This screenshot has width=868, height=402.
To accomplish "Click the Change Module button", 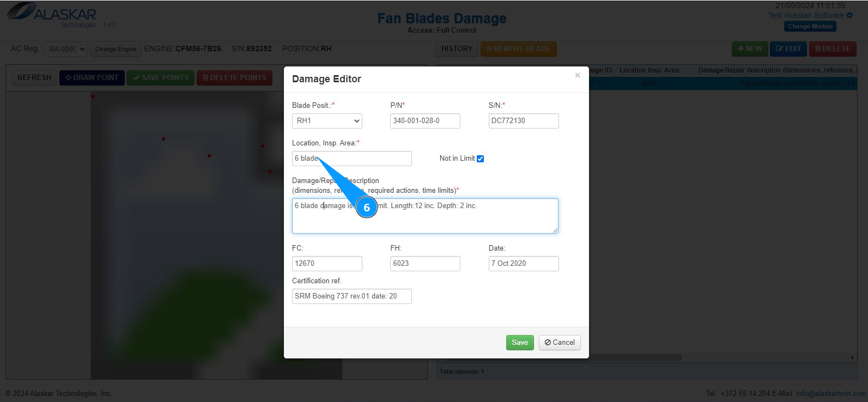I will pos(810,26).
